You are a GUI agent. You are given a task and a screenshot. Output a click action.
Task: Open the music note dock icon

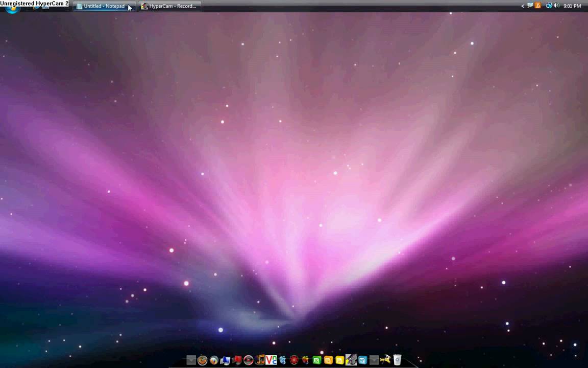[x=260, y=360]
